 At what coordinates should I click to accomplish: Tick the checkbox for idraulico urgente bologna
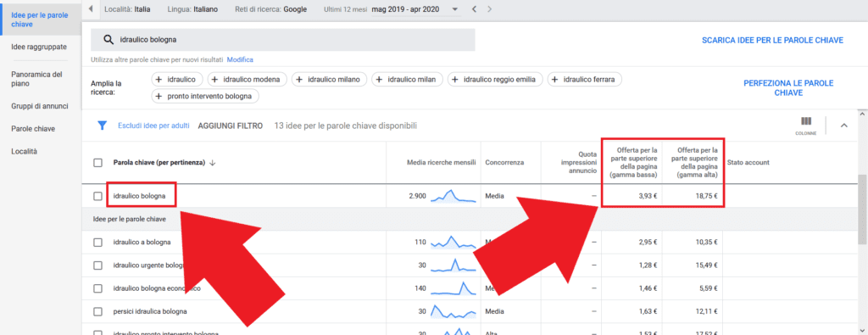point(98,265)
